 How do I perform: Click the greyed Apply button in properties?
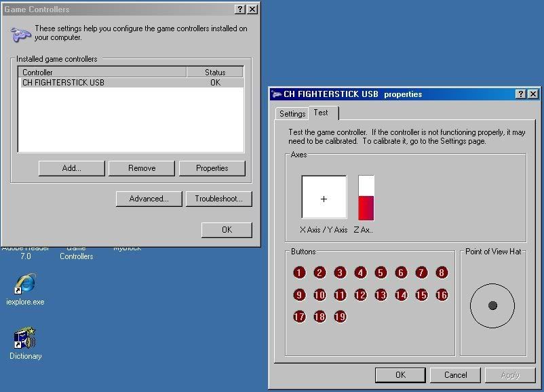pyautogui.click(x=510, y=375)
